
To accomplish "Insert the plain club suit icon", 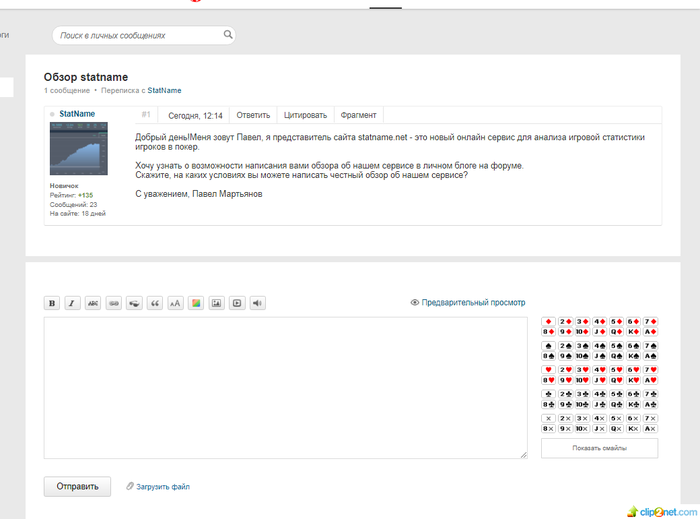I will click(548, 394).
